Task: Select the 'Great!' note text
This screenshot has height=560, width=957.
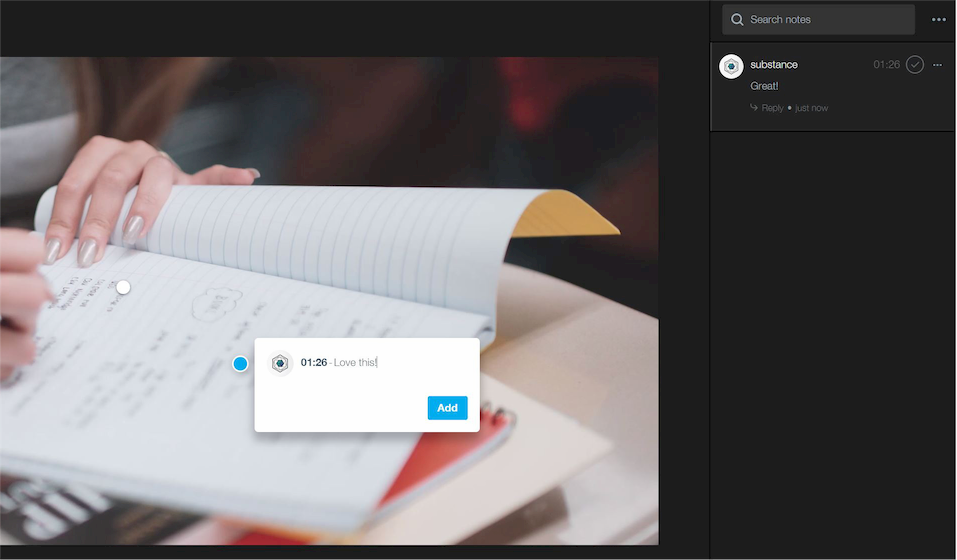Action: pyautogui.click(x=764, y=86)
